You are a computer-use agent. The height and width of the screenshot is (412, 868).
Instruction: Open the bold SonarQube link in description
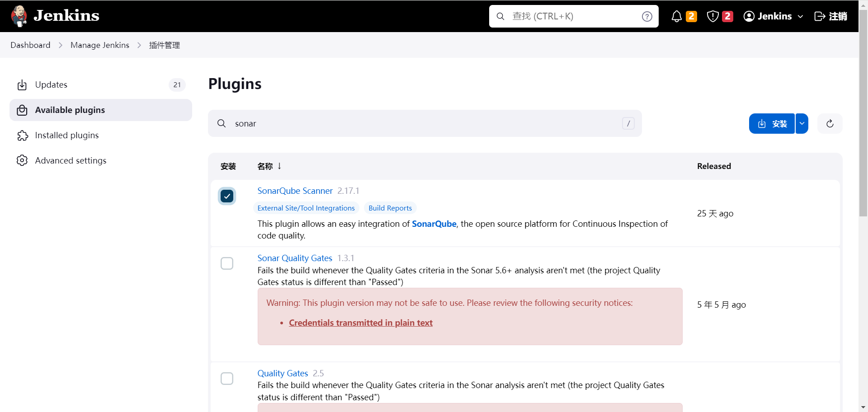434,224
